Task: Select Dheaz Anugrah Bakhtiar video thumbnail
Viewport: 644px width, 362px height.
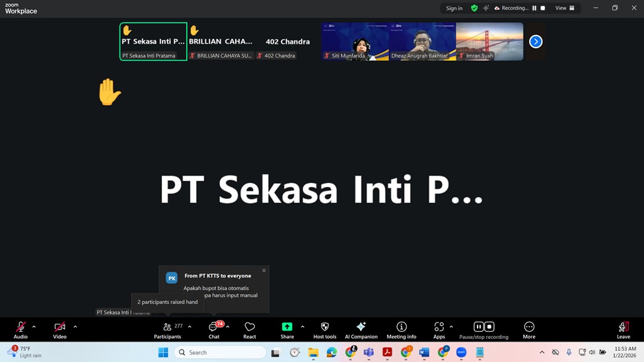Action: tap(422, 42)
